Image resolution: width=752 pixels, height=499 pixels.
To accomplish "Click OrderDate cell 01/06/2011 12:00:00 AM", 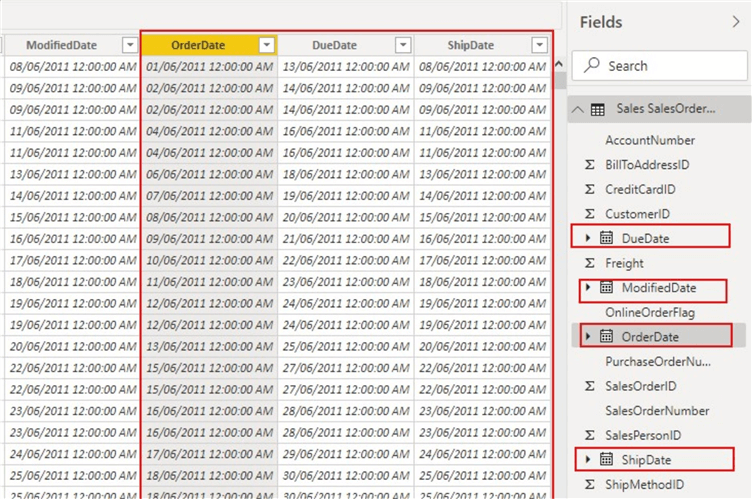I will pyautogui.click(x=210, y=67).
